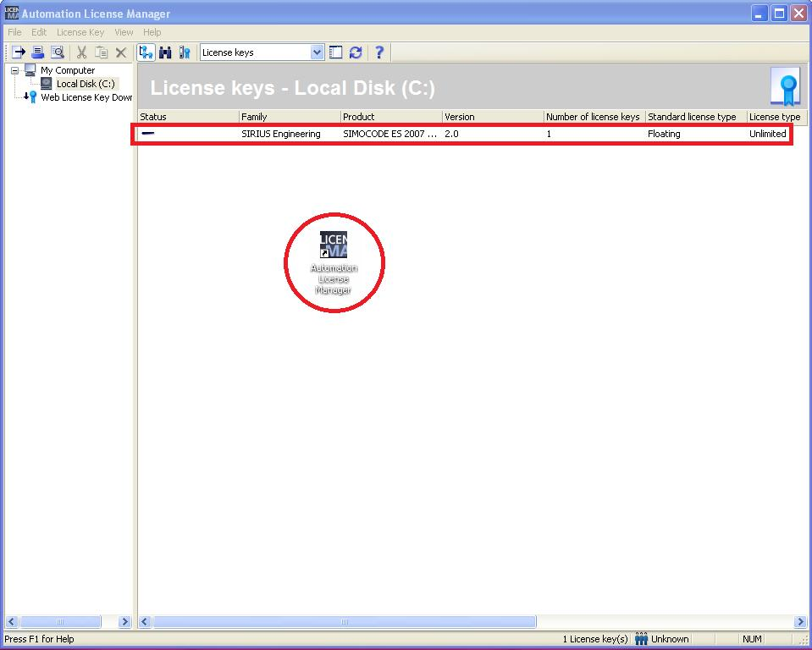
Task: Click left arrow of license list scrollbar
Action: [x=145, y=621]
